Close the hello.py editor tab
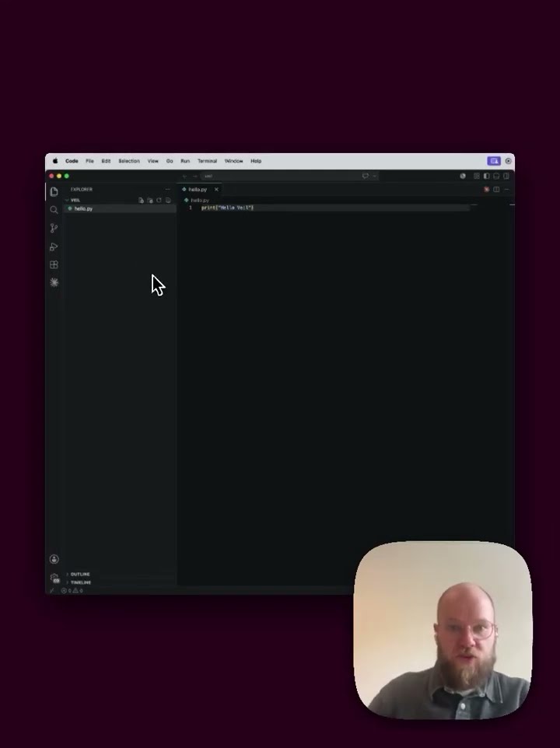 (216, 190)
